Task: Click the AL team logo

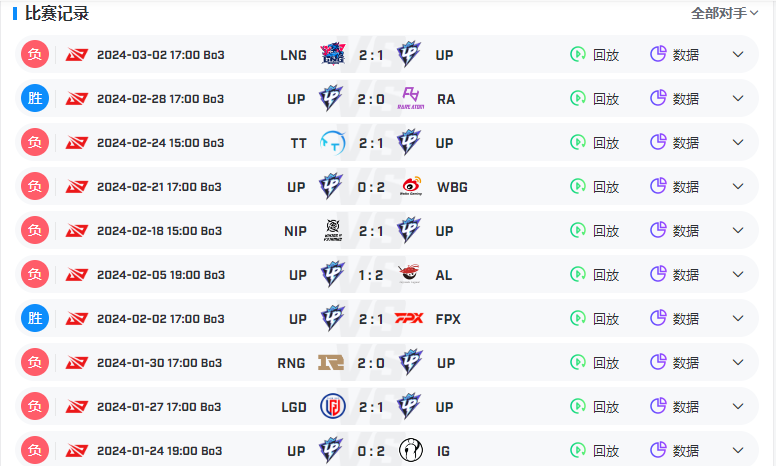Action: pyautogui.click(x=409, y=274)
